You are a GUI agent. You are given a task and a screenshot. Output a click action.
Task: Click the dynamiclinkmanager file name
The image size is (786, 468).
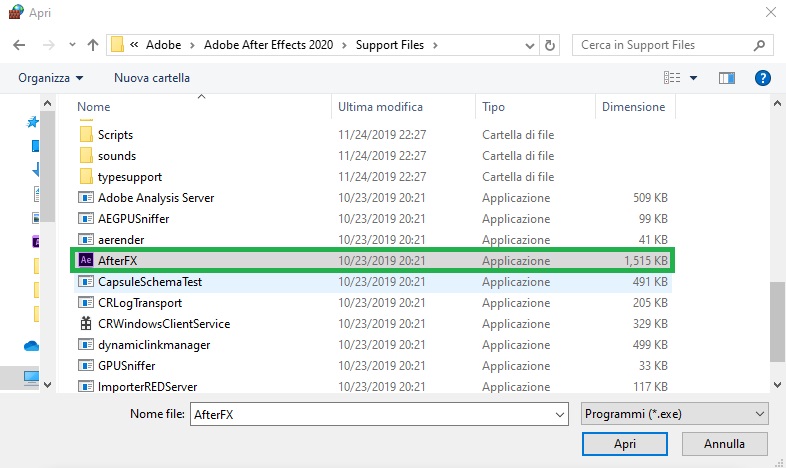(154, 345)
